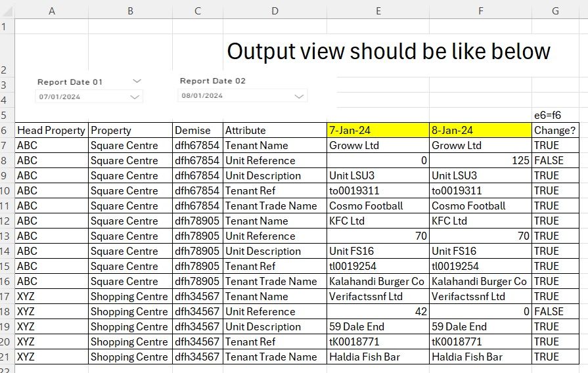Select column G header
588x373 pixels.
pyautogui.click(x=555, y=11)
